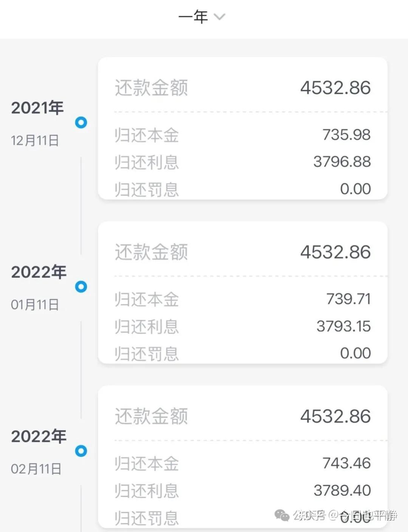Open the 还款金额 row in the January 2022 card

tap(243, 252)
